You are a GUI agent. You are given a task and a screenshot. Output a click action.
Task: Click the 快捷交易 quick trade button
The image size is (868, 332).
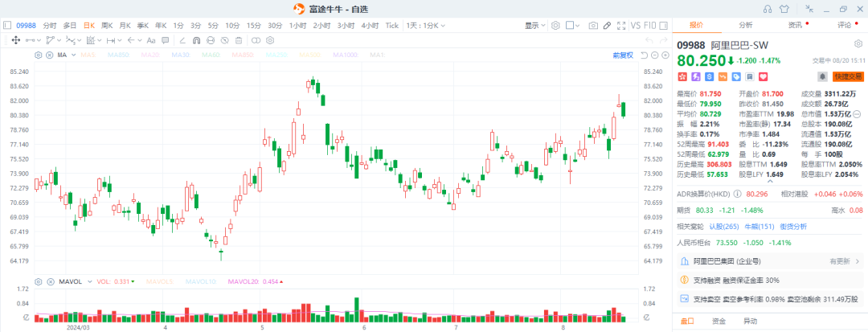pos(848,76)
